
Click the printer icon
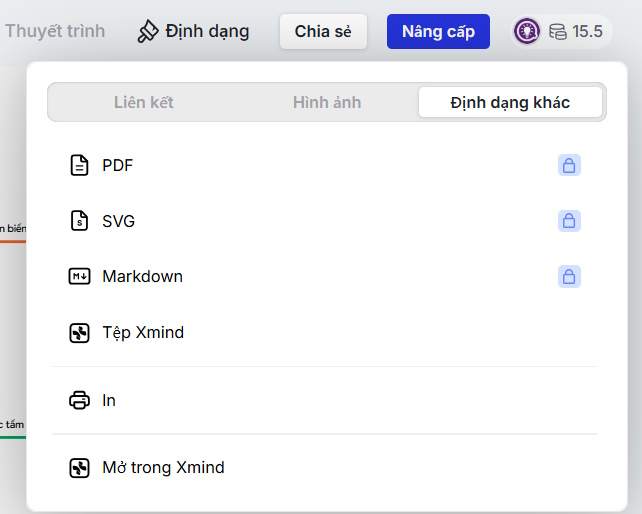coord(79,400)
